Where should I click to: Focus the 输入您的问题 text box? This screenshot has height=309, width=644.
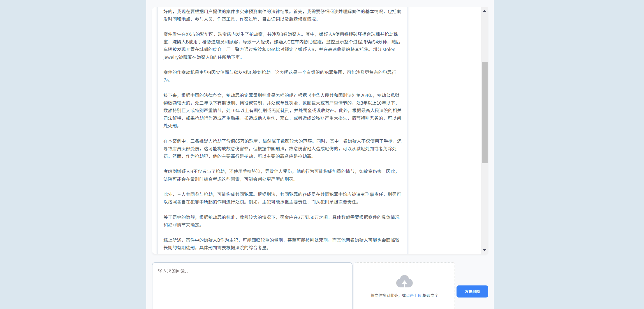(252, 286)
